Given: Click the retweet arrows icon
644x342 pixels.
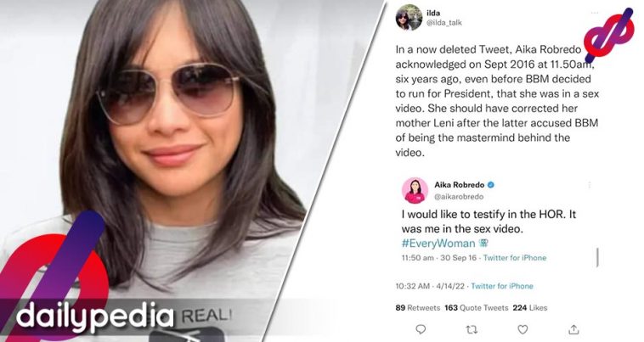Looking at the screenshot, I should point(472,329).
